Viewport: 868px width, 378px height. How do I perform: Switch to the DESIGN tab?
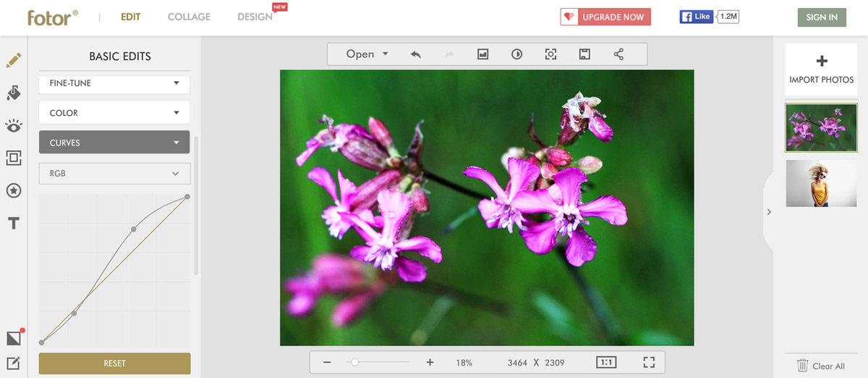pos(255,17)
